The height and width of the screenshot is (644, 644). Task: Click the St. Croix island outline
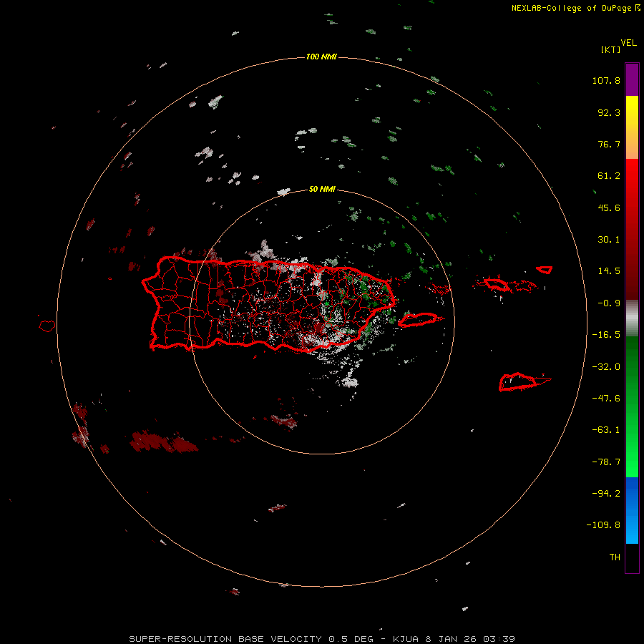(x=518, y=382)
